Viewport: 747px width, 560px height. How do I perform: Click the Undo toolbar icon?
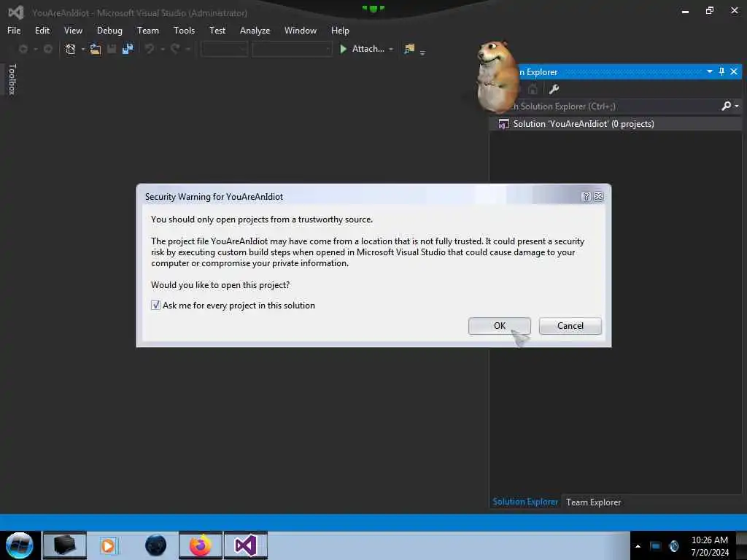(150, 49)
